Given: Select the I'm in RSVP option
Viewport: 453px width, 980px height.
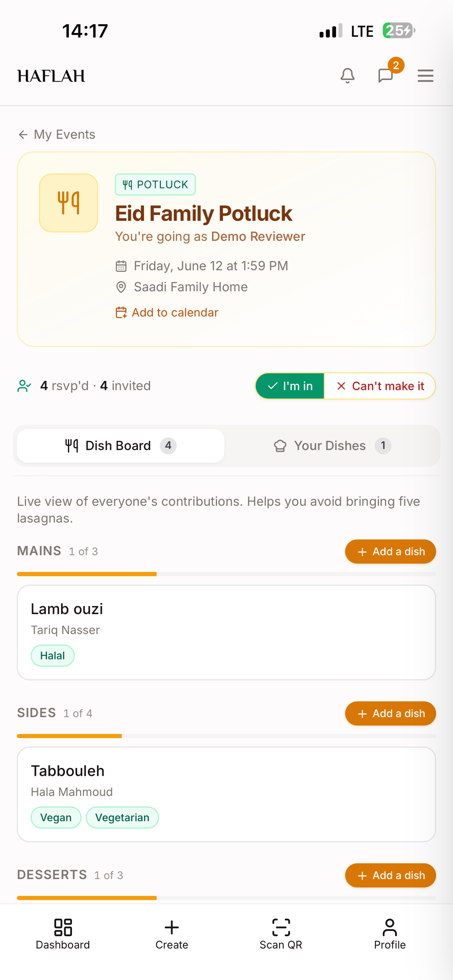Looking at the screenshot, I should [290, 386].
